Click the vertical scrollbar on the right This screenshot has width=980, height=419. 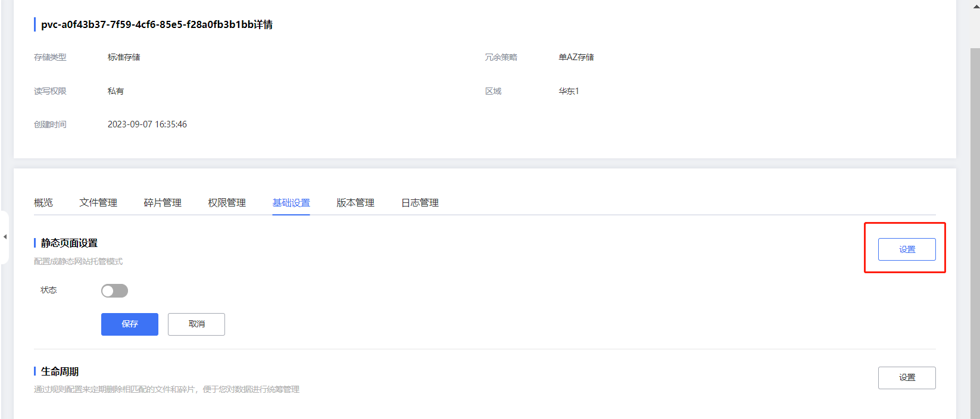tap(975, 232)
